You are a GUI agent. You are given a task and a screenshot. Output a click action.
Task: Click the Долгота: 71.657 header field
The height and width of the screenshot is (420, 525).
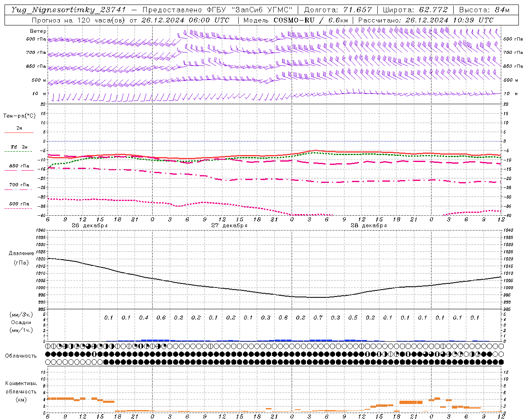click(338, 10)
